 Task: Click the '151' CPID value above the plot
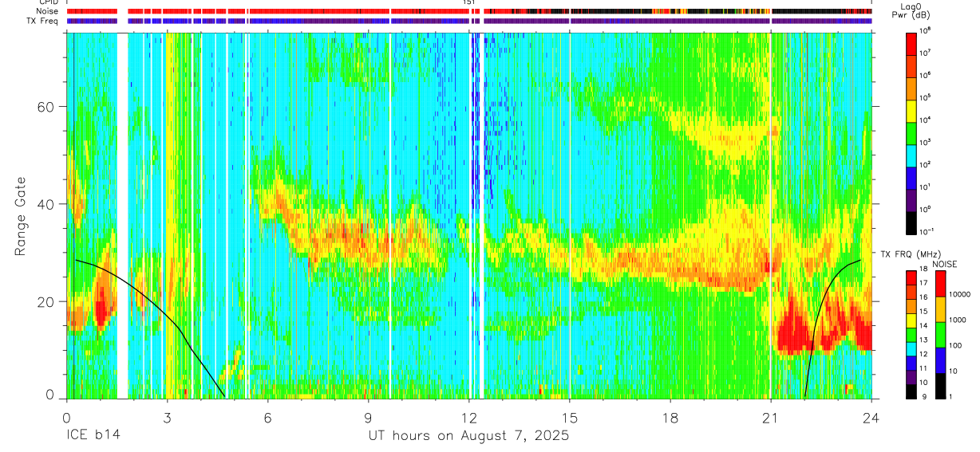469,2
